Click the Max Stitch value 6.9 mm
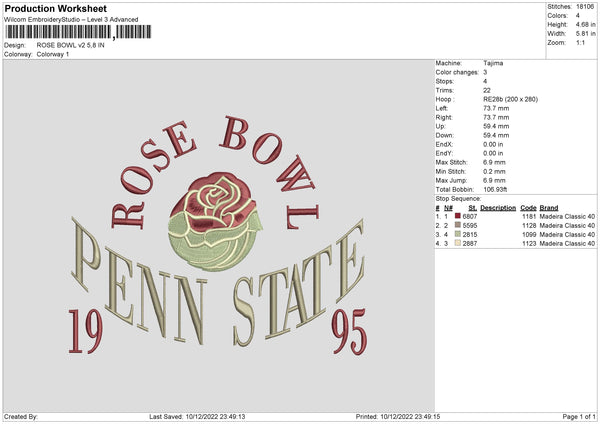600x424 pixels. coord(494,162)
